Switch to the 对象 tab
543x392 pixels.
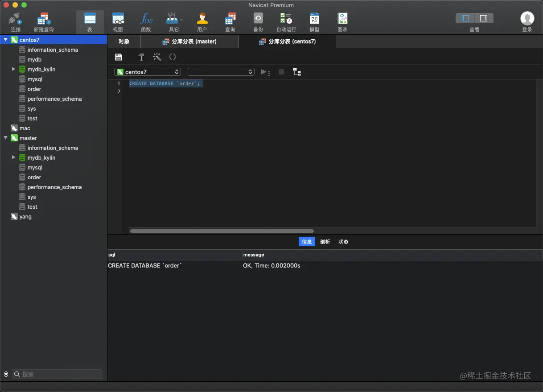124,41
